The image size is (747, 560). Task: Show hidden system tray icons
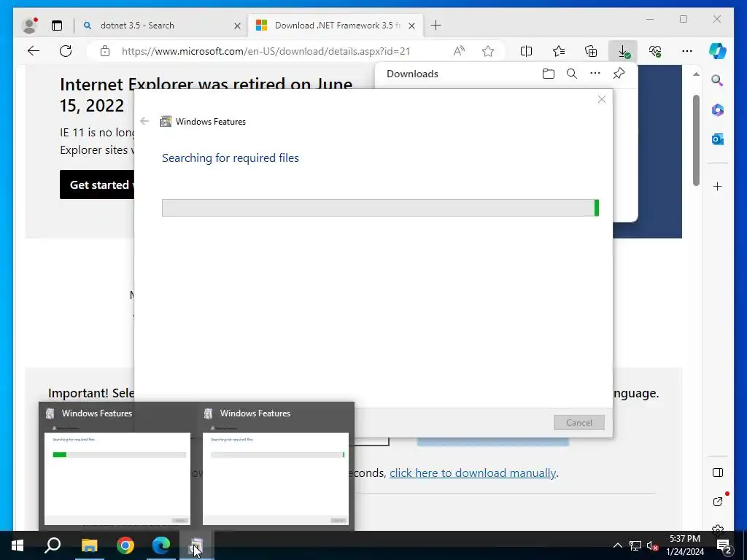pos(617,545)
